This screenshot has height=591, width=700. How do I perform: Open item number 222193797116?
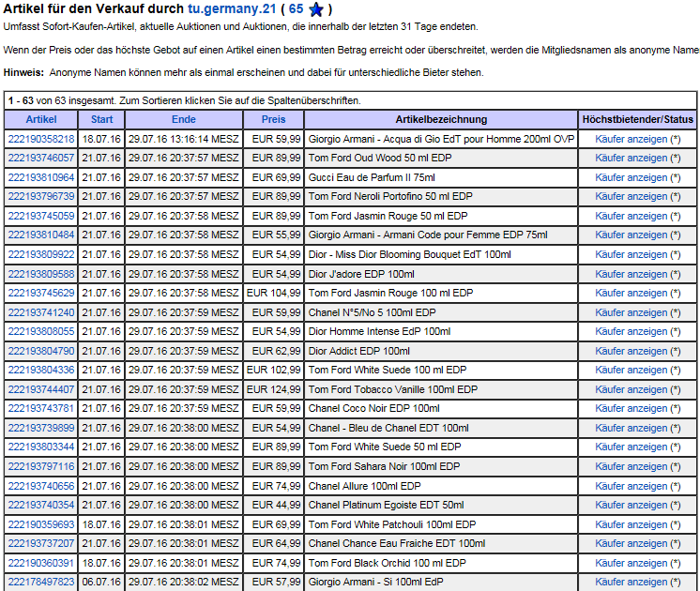pyautogui.click(x=41, y=465)
